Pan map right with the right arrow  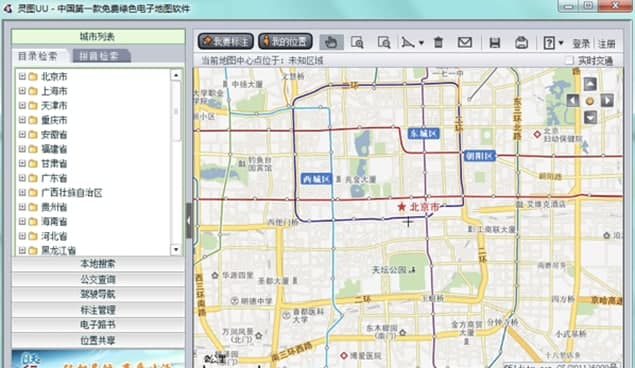coord(607,100)
